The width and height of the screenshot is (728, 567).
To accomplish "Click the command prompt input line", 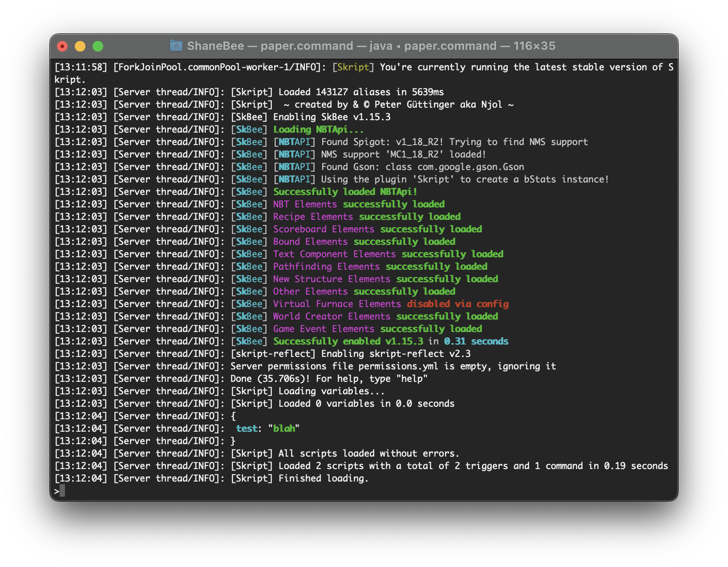I will (364, 491).
